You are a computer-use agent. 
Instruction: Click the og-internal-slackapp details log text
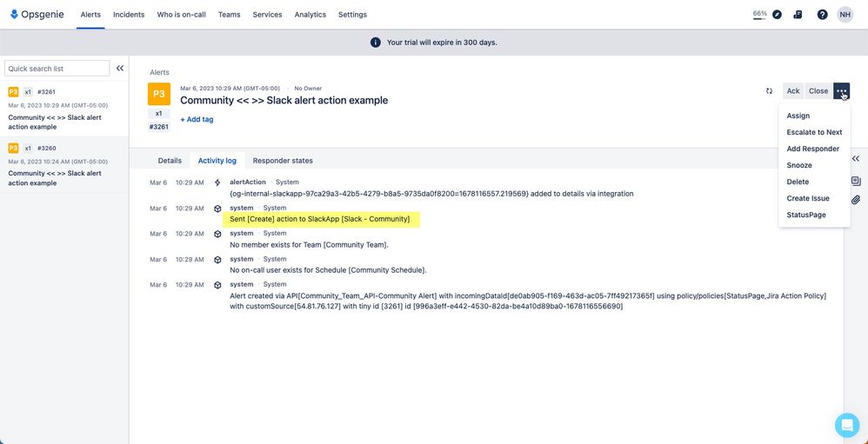click(x=431, y=194)
